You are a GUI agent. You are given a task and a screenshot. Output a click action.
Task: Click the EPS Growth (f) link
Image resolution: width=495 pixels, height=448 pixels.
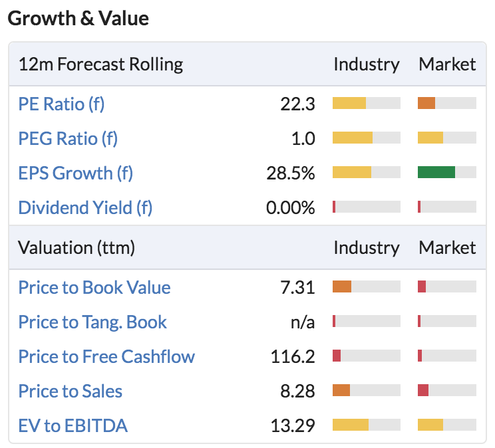click(75, 173)
